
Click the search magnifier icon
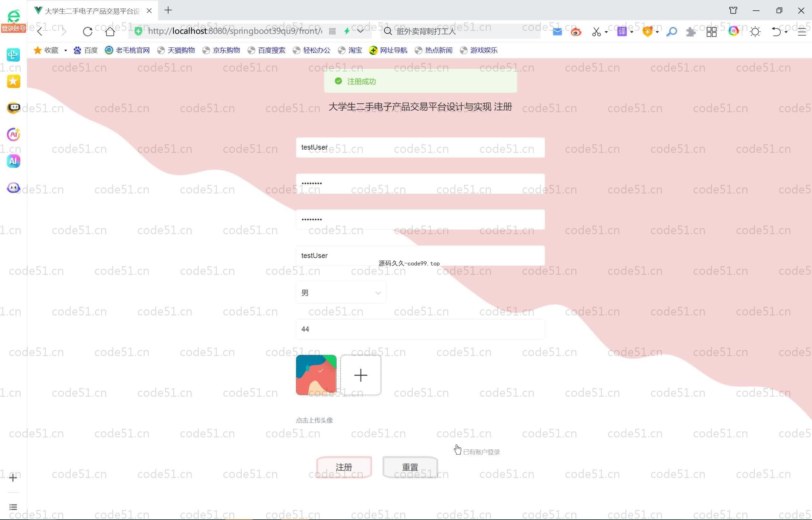[388, 31]
